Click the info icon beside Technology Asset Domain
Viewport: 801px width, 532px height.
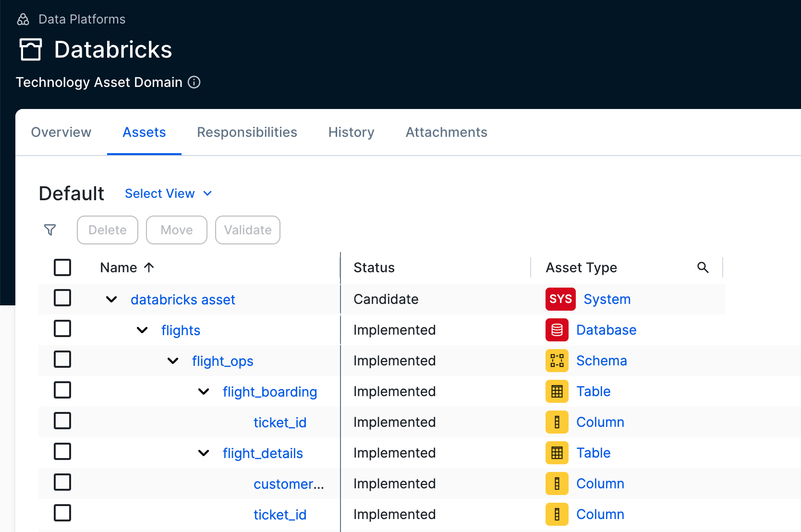click(x=194, y=83)
